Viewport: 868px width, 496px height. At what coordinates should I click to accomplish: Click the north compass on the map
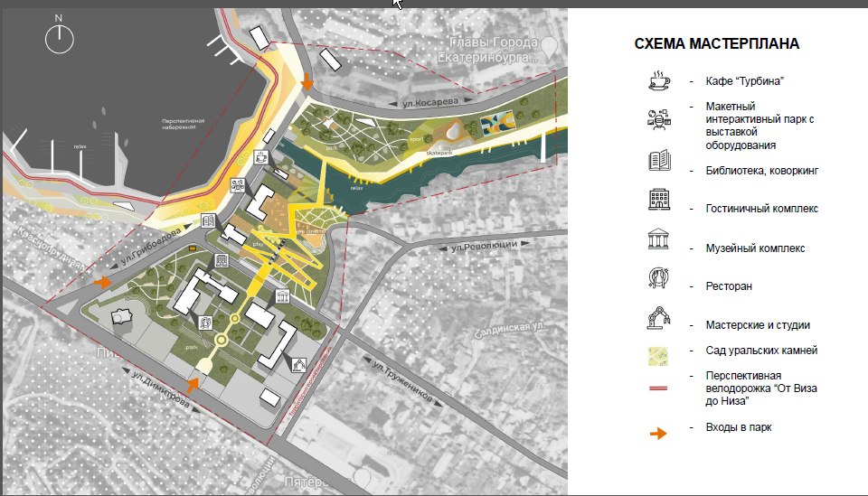pos(60,34)
